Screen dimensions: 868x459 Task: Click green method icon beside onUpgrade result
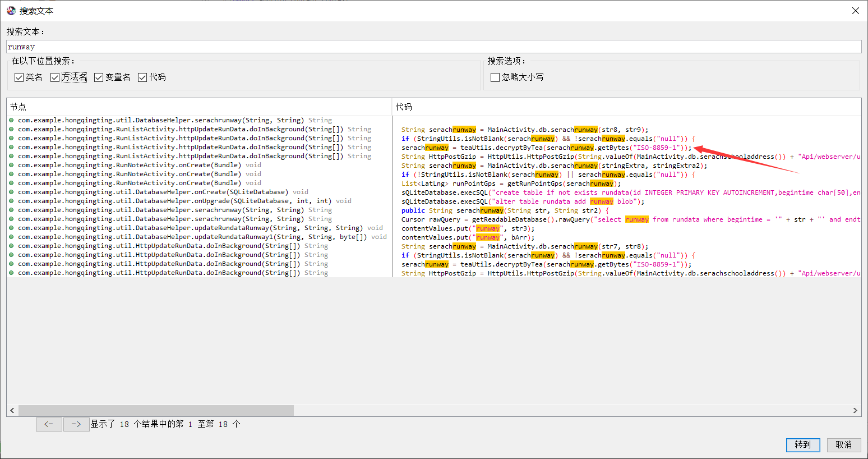coord(11,201)
